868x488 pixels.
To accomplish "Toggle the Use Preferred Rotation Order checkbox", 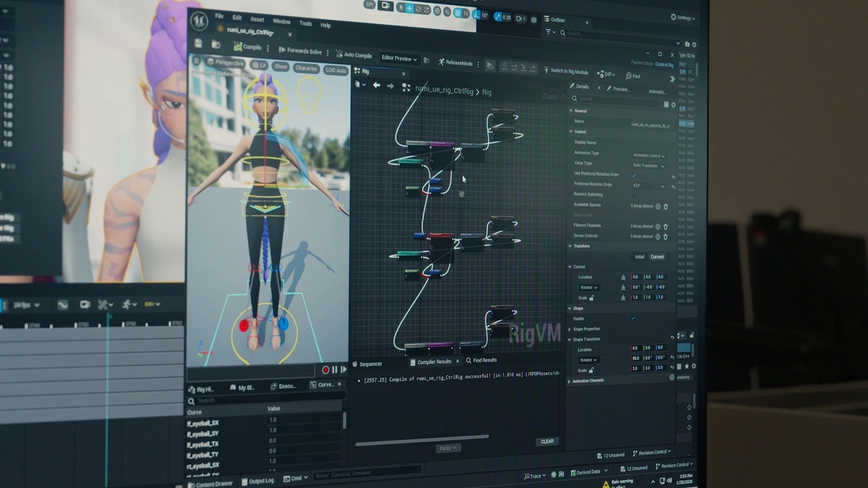I will (x=634, y=176).
